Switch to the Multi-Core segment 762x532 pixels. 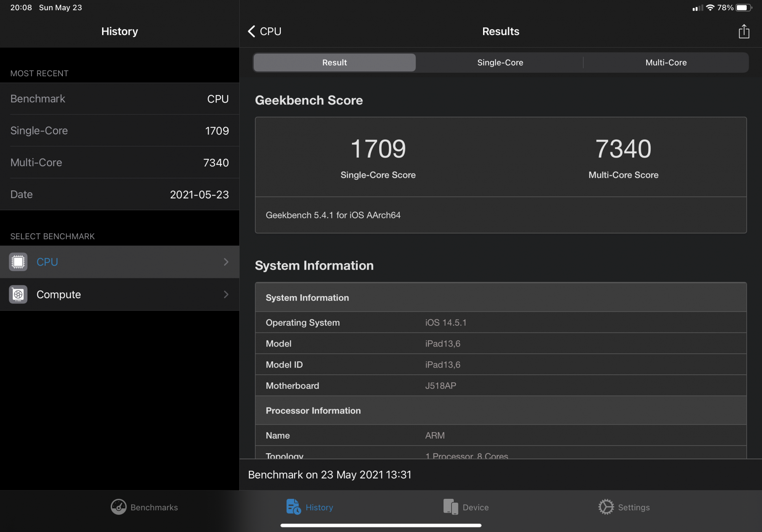(x=666, y=62)
